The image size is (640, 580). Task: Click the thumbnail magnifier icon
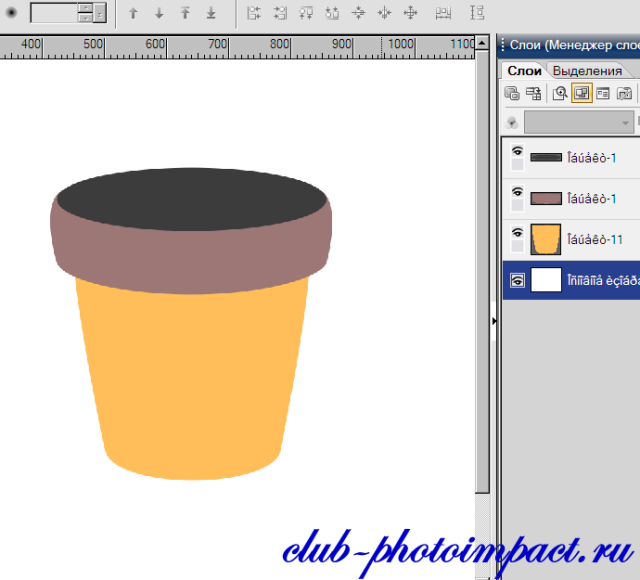tap(560, 93)
